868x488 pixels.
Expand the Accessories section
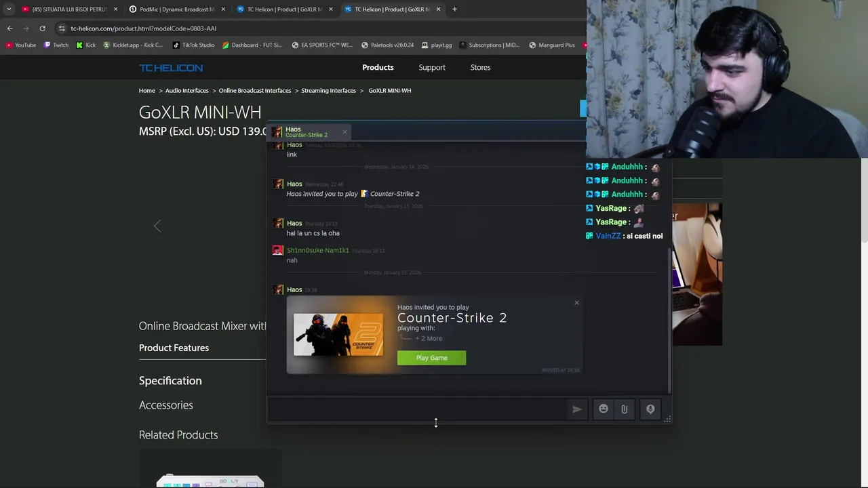[x=166, y=405]
